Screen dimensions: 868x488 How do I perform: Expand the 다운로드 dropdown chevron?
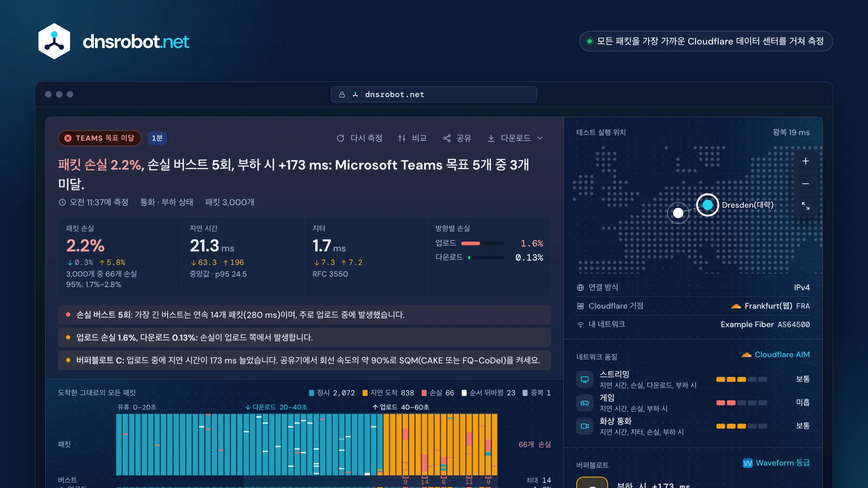point(540,138)
